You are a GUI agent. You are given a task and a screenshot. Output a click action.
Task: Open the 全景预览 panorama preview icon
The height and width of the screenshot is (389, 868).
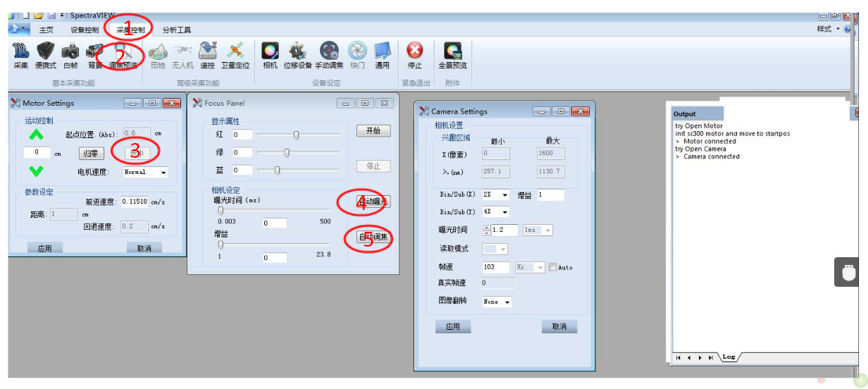point(452,53)
